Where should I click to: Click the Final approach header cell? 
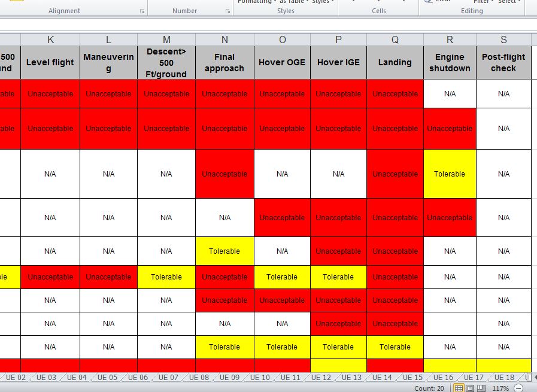[224, 62]
